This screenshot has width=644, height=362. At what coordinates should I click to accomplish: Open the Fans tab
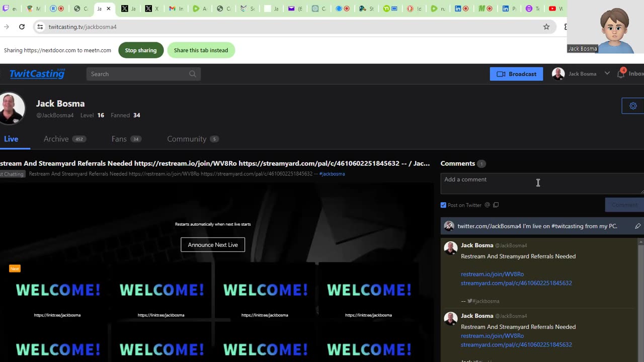[x=126, y=139]
